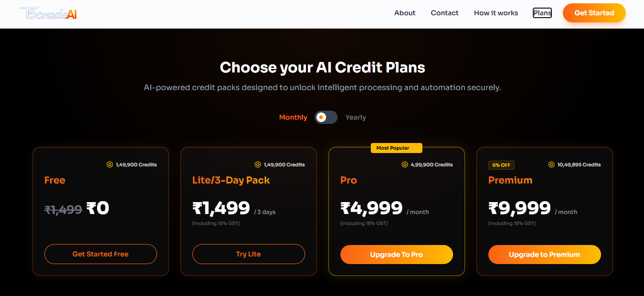
Task: Click the coin icon showing 10,49,895 Credits
Action: (552, 164)
